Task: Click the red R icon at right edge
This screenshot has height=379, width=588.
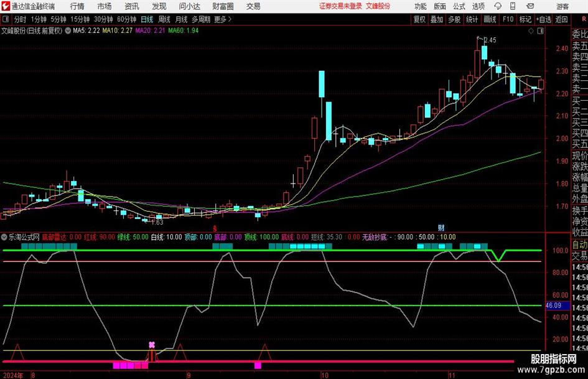Action: tap(584, 19)
